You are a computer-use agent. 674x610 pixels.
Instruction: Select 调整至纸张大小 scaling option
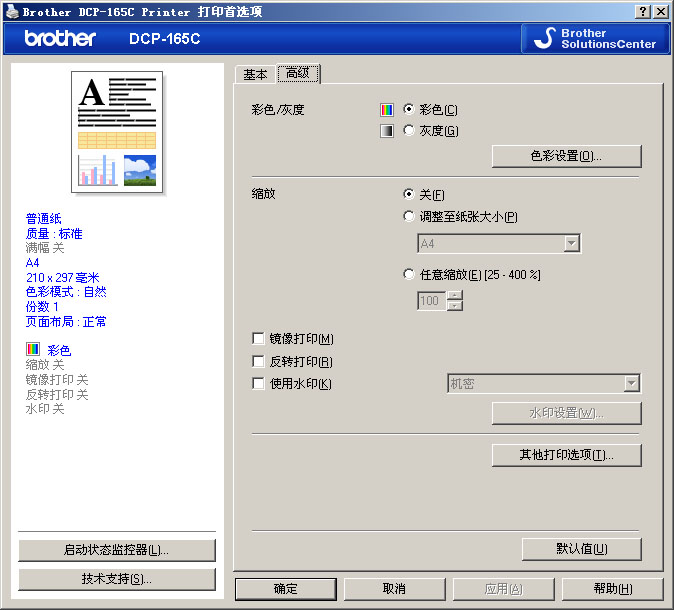pyautogui.click(x=409, y=216)
